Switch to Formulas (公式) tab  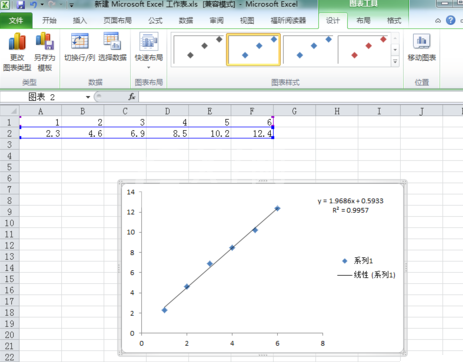tap(155, 21)
